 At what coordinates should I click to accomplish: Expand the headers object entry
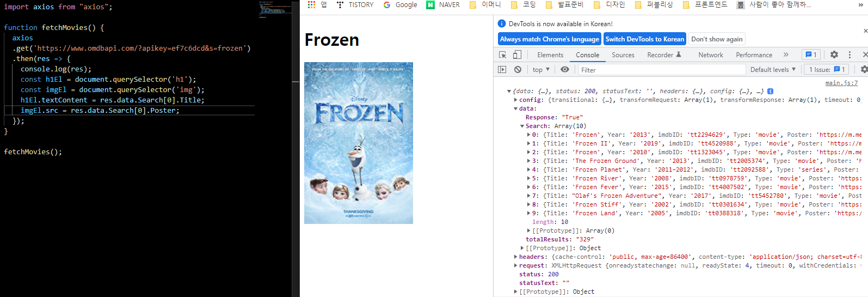(x=515, y=257)
